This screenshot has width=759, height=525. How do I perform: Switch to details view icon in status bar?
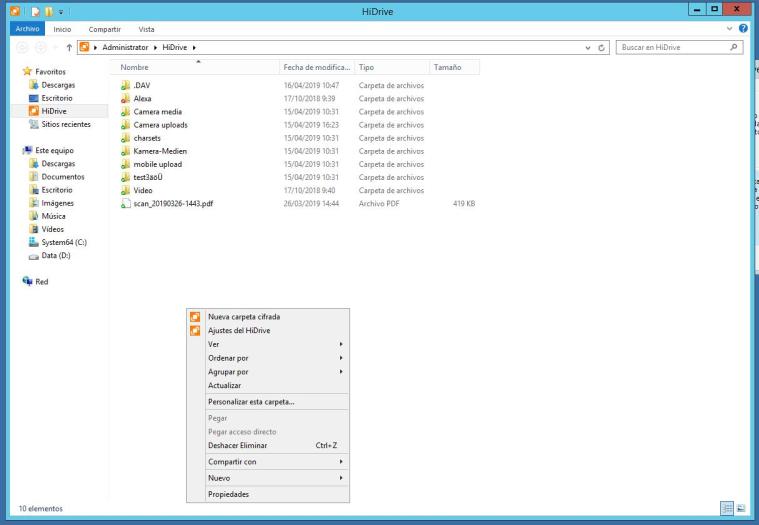tap(727, 508)
